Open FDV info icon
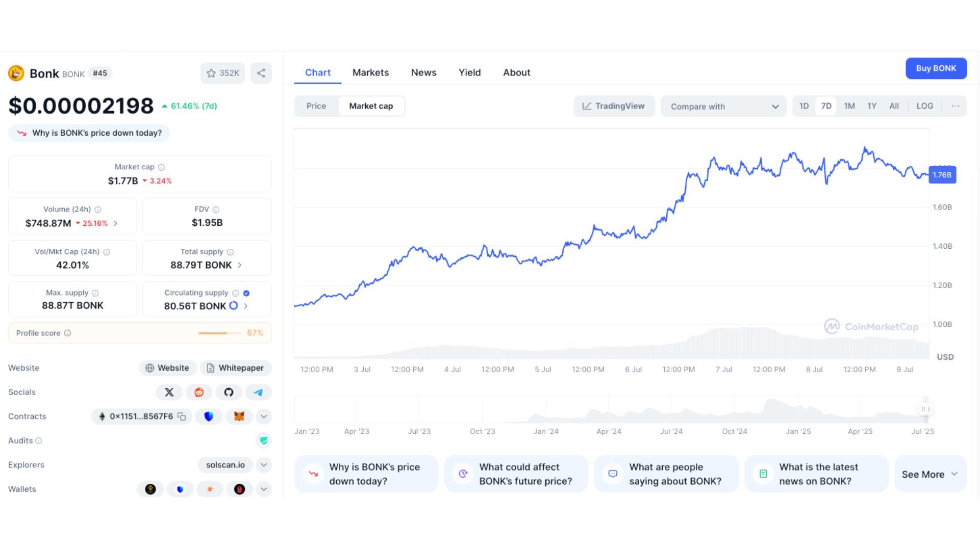This screenshot has width=980, height=551. (216, 209)
